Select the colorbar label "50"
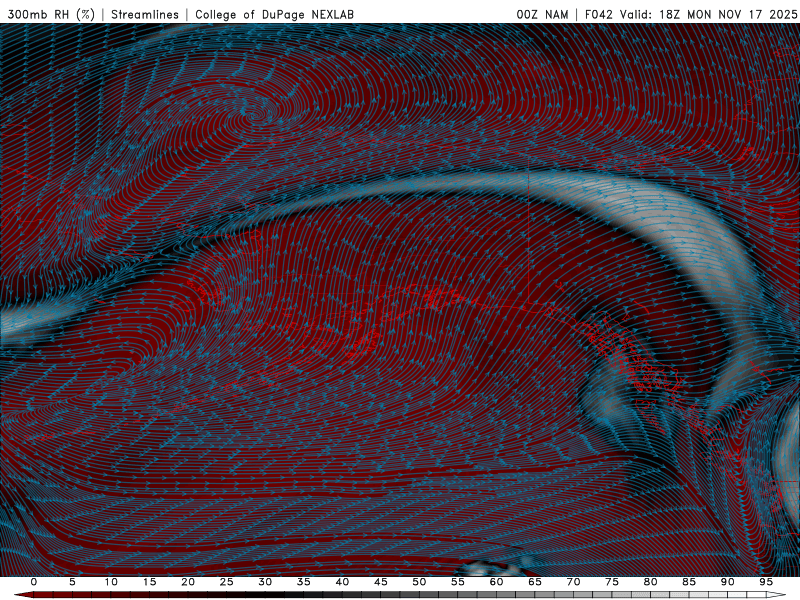This screenshot has width=800, height=600. coord(419,582)
